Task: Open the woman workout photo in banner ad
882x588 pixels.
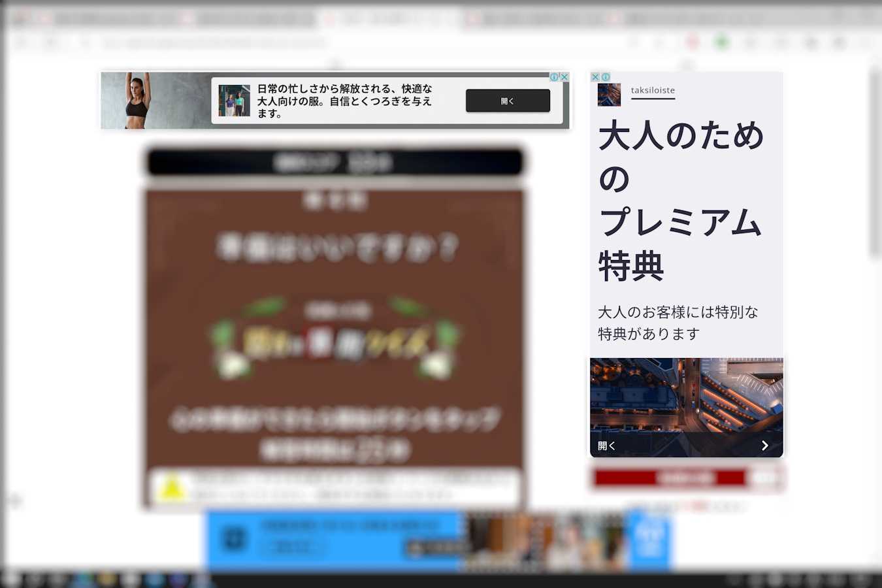Action: point(155,101)
